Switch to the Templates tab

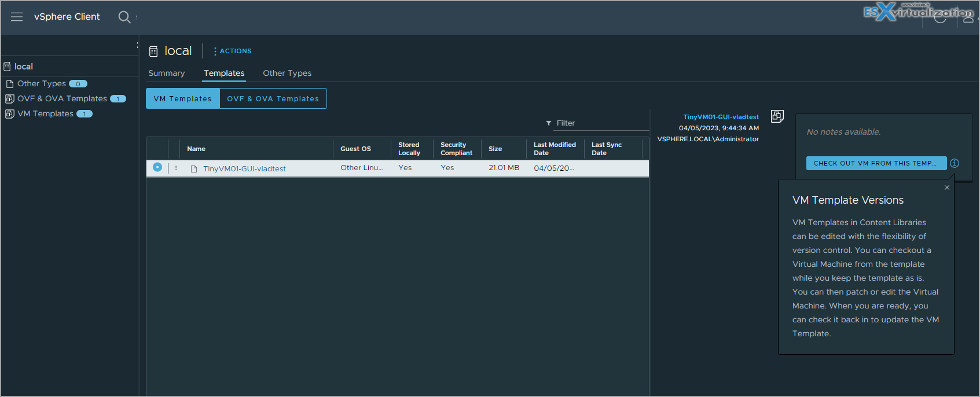click(x=224, y=73)
